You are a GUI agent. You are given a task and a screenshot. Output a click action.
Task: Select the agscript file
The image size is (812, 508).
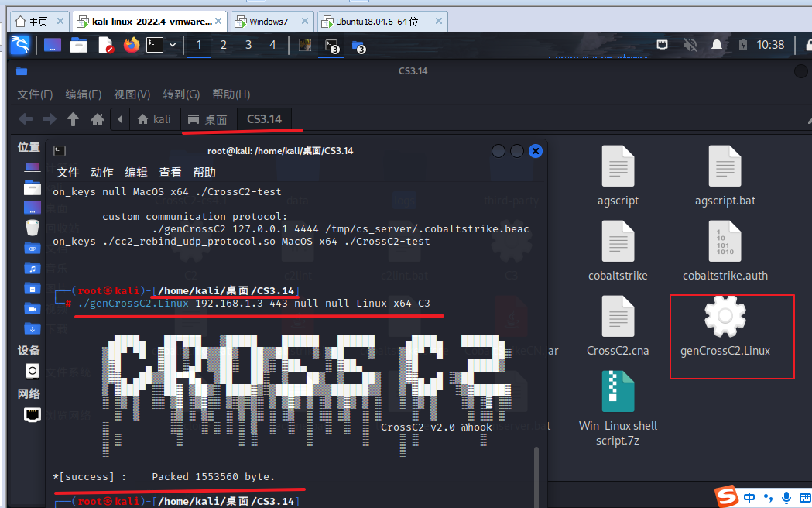click(618, 176)
